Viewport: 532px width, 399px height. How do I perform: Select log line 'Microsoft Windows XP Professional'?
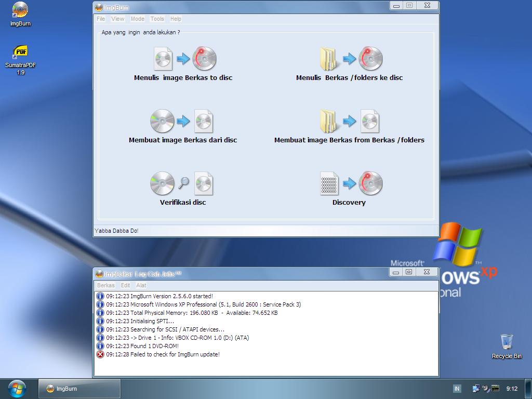[204, 304]
